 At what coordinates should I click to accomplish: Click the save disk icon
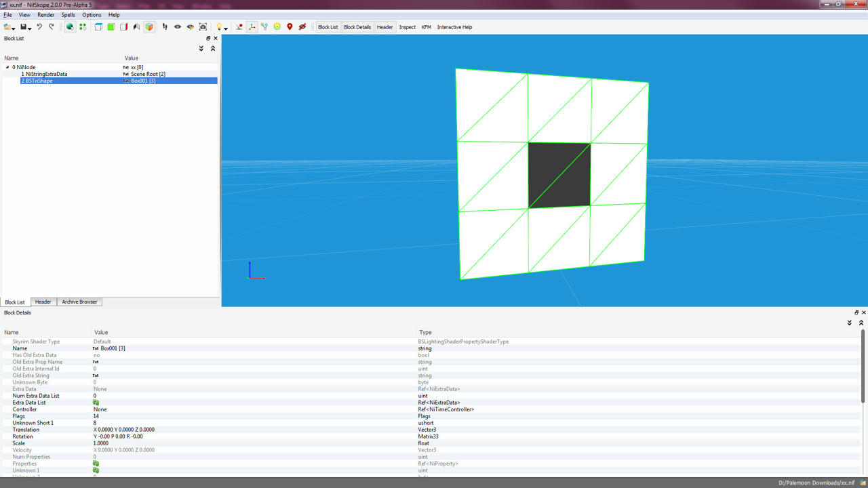point(24,27)
